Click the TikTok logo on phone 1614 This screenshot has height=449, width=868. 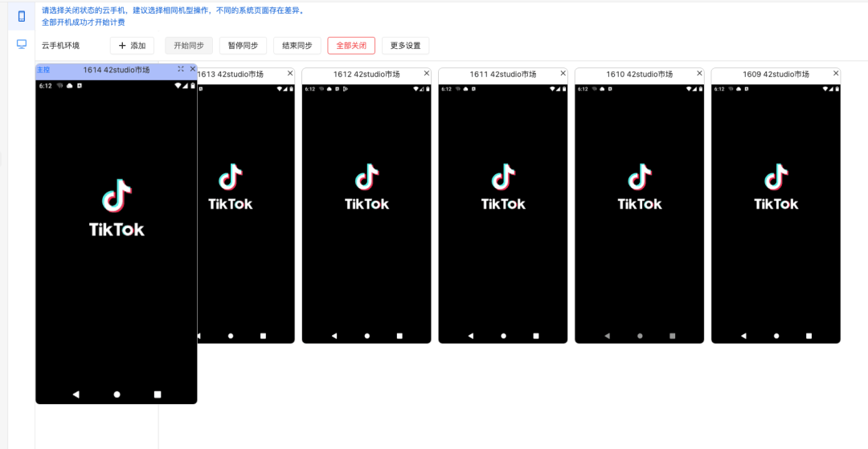click(117, 208)
